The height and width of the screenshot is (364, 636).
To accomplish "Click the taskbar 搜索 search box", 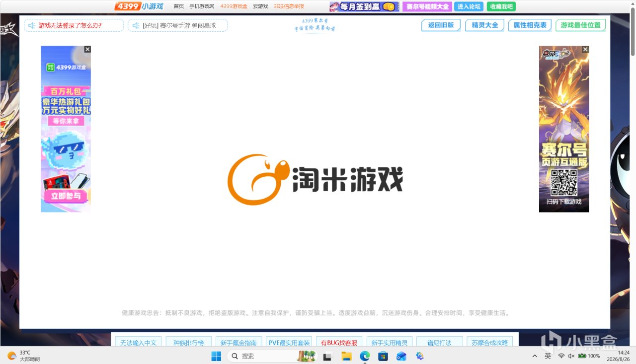I will click(273, 356).
